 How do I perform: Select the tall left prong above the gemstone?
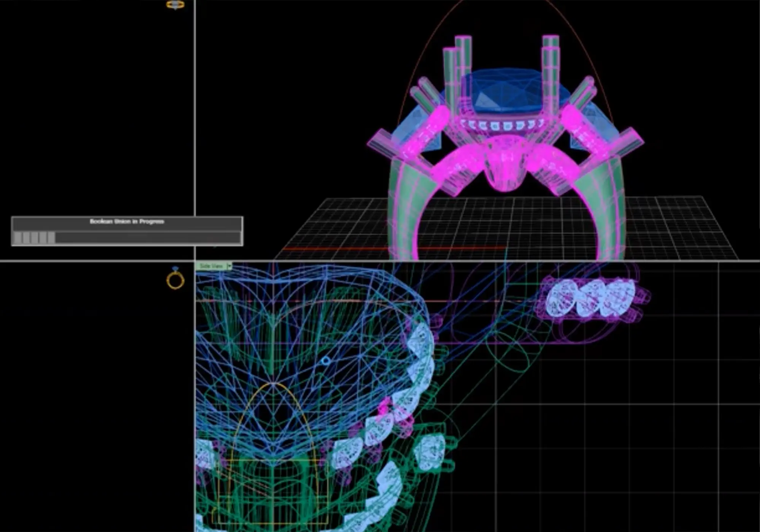coord(464,57)
